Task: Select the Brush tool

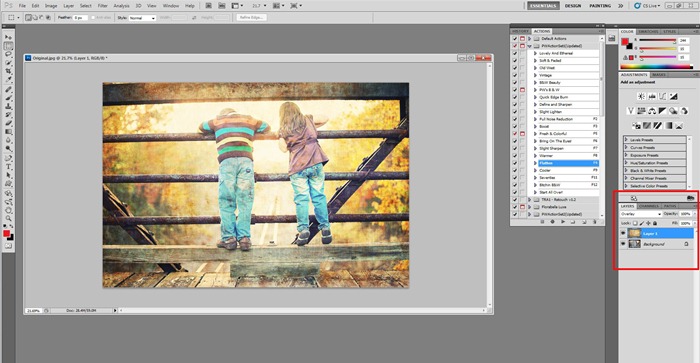Action: (x=8, y=98)
